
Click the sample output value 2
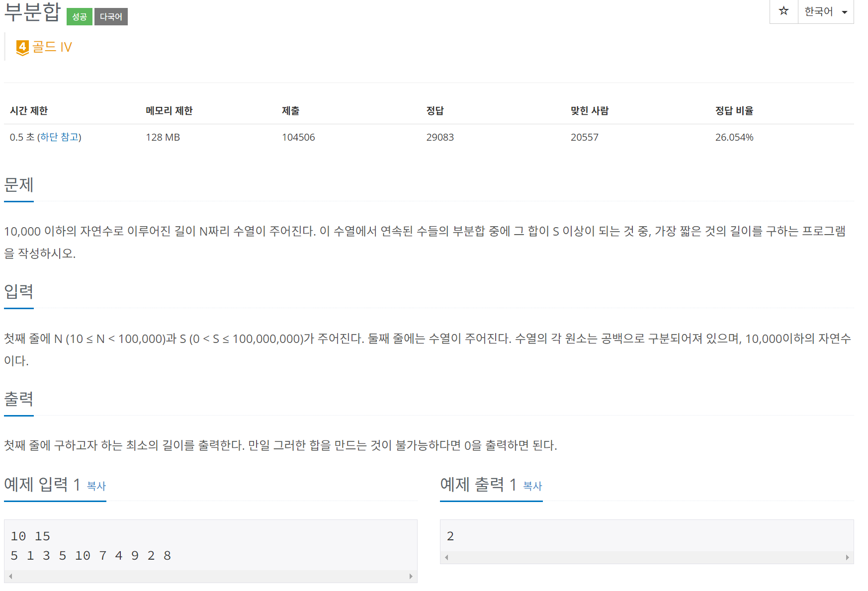[450, 536]
